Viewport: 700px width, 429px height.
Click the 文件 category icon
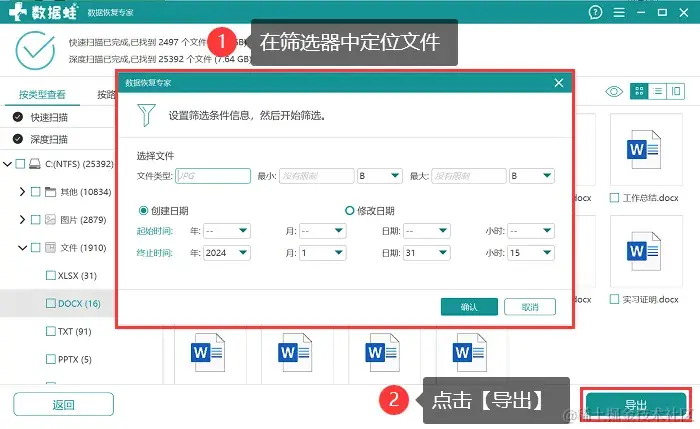(x=50, y=247)
